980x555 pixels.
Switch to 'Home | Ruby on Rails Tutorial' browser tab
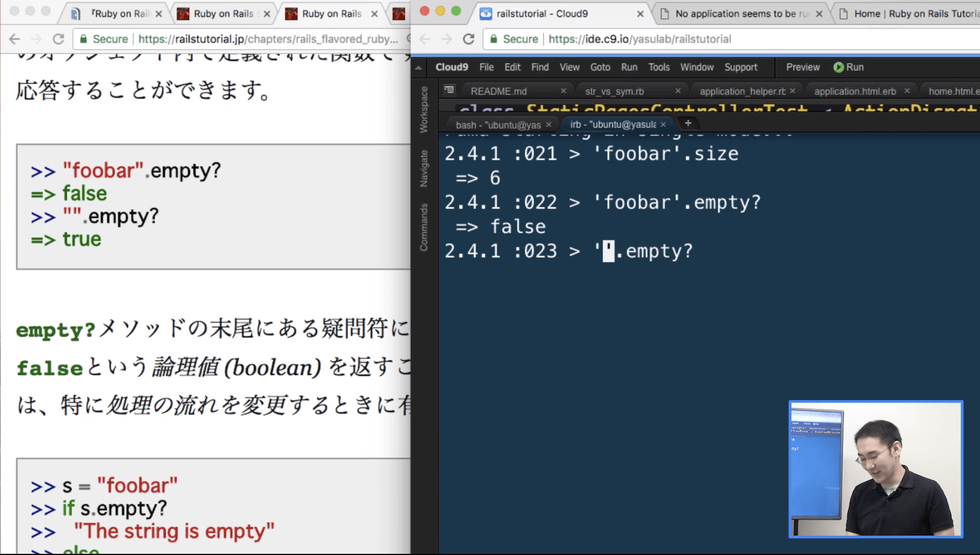tap(917, 14)
